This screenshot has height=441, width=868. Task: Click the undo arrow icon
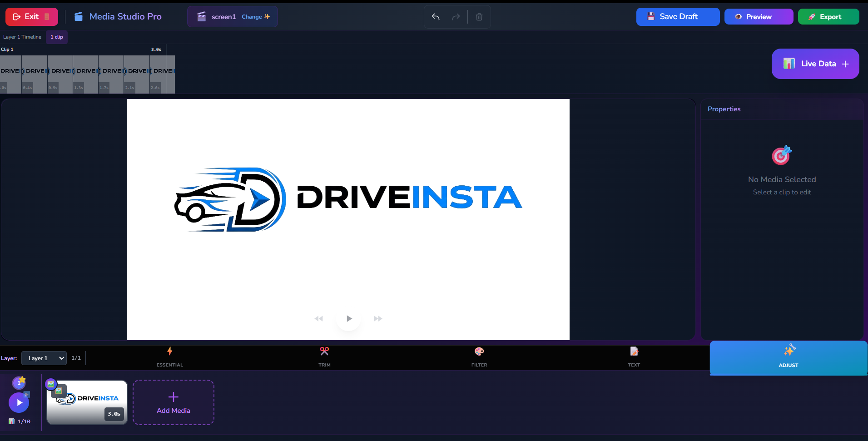pos(436,17)
